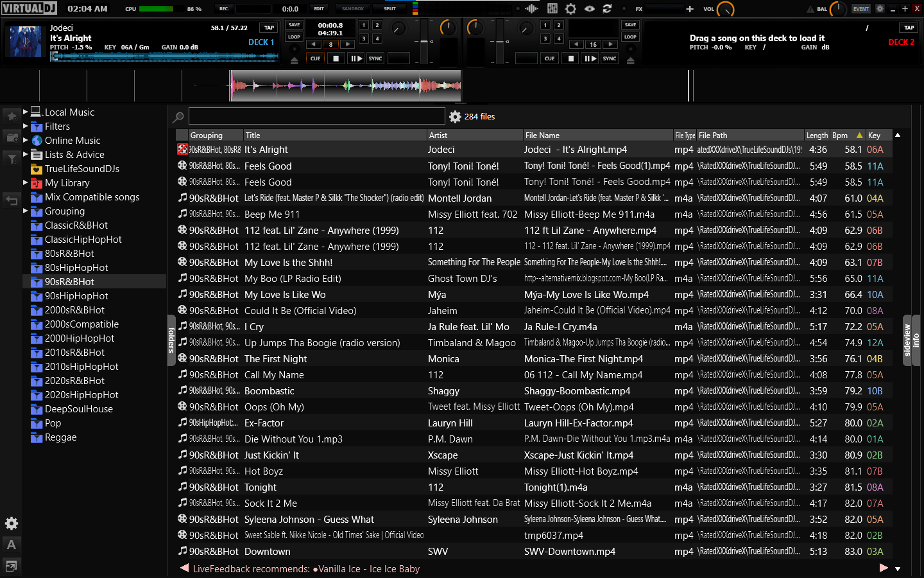The height and width of the screenshot is (578, 924).
Task: Click Deck 1 TAP button
Action: tap(269, 28)
